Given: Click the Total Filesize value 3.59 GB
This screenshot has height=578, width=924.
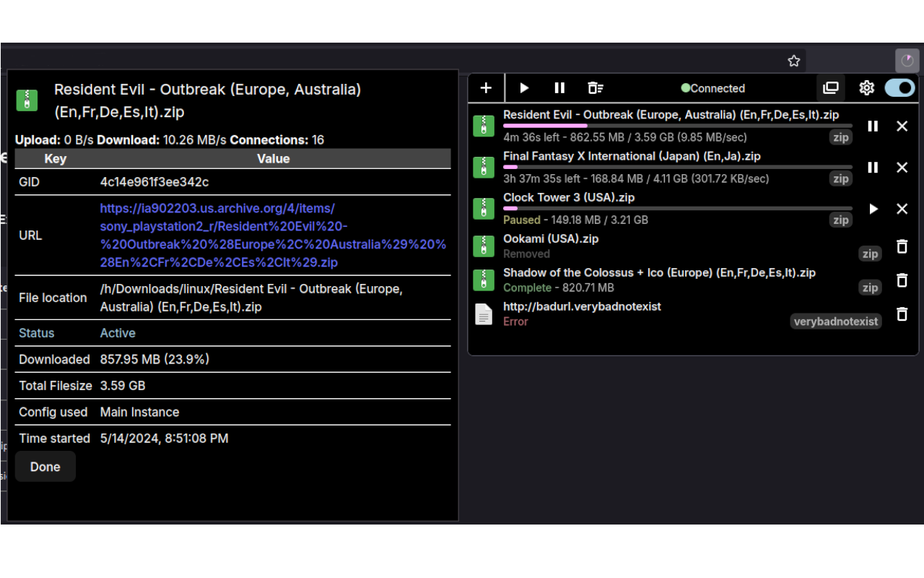Looking at the screenshot, I should click(123, 386).
